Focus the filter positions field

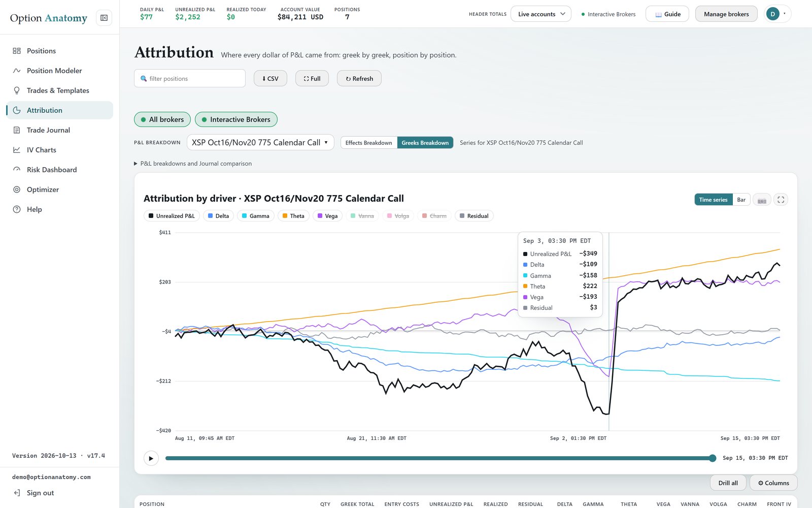190,78
